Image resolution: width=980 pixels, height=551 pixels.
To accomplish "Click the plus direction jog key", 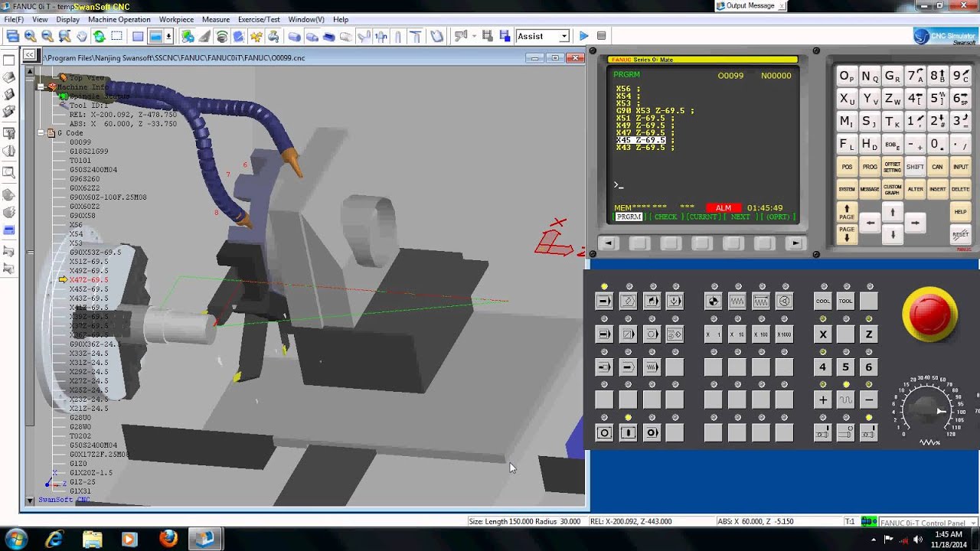I will (823, 400).
